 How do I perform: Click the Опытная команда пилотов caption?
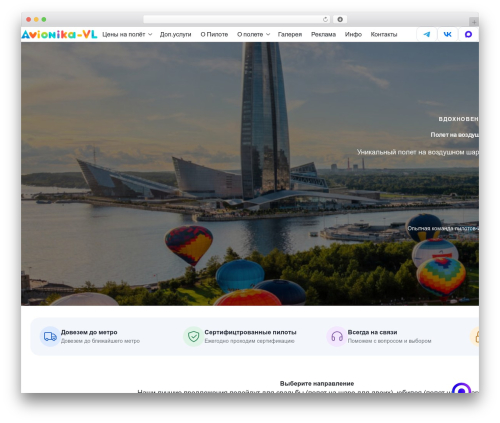443,228
